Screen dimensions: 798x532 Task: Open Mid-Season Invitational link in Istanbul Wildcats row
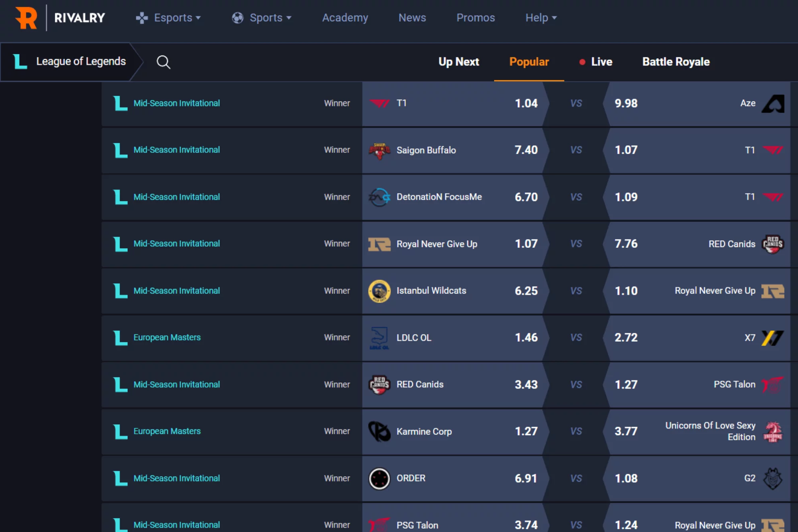click(x=176, y=291)
